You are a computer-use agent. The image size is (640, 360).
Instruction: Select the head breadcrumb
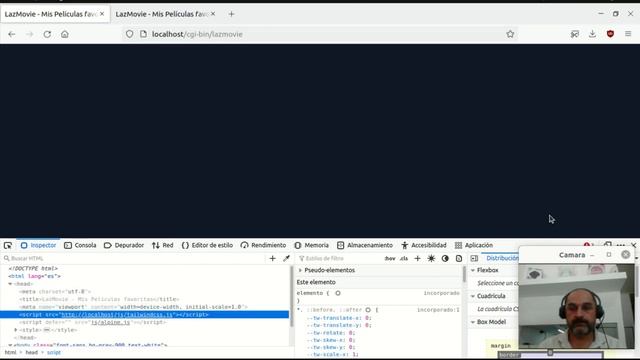point(31,353)
